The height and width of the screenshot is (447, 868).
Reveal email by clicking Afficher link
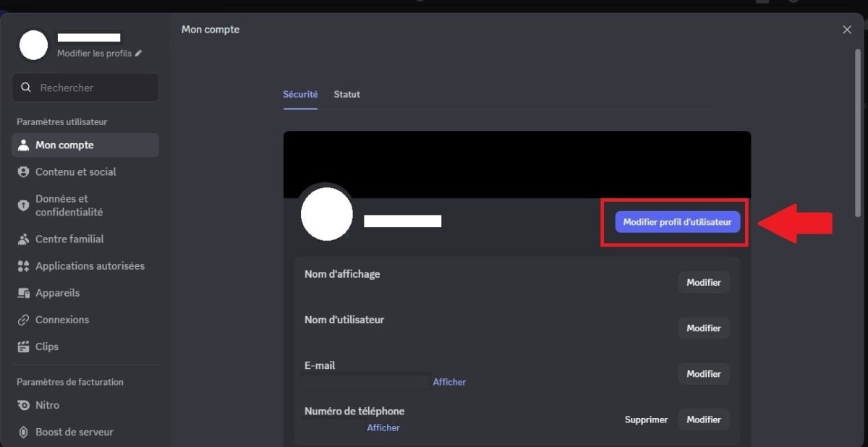[449, 381]
